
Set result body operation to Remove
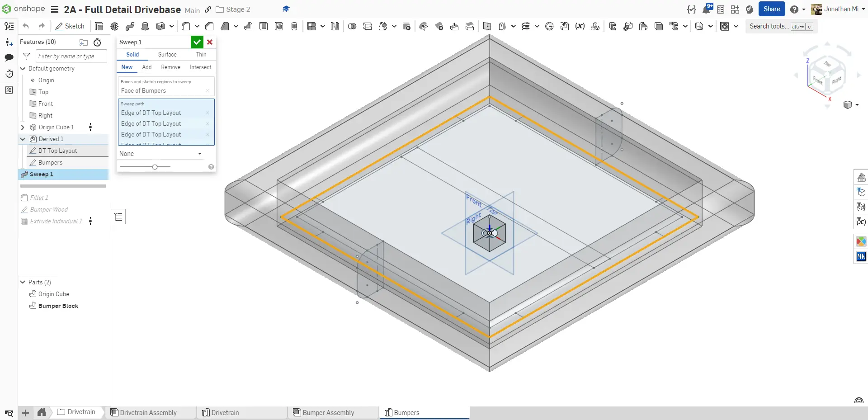pos(170,67)
